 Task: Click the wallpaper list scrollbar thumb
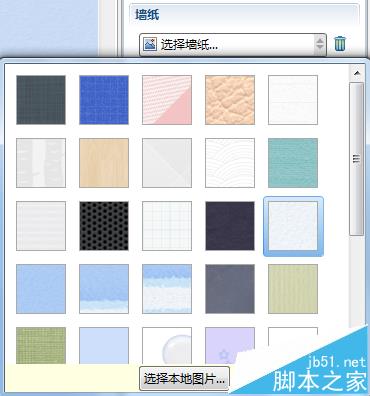(x=357, y=159)
